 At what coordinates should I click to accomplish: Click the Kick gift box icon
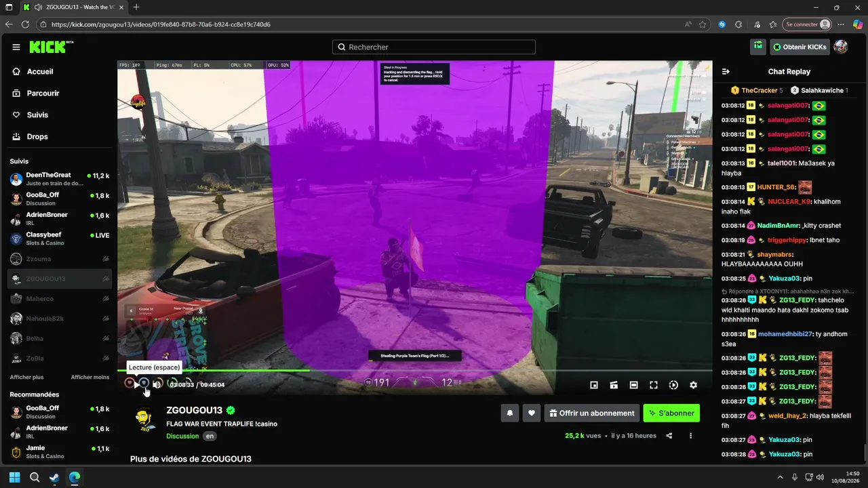click(x=758, y=47)
